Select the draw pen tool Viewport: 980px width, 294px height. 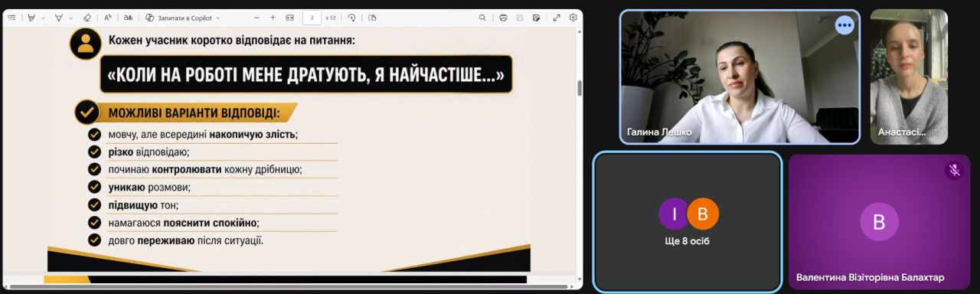(58, 17)
